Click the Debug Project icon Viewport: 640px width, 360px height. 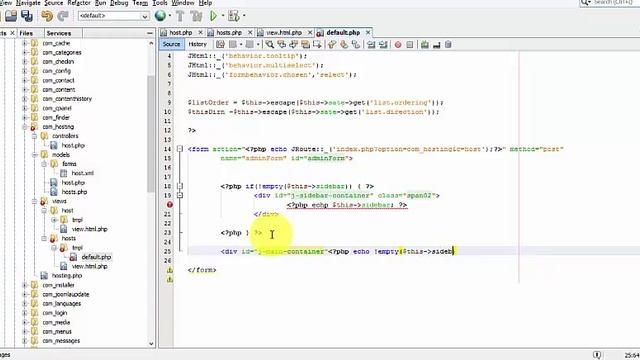[234, 16]
